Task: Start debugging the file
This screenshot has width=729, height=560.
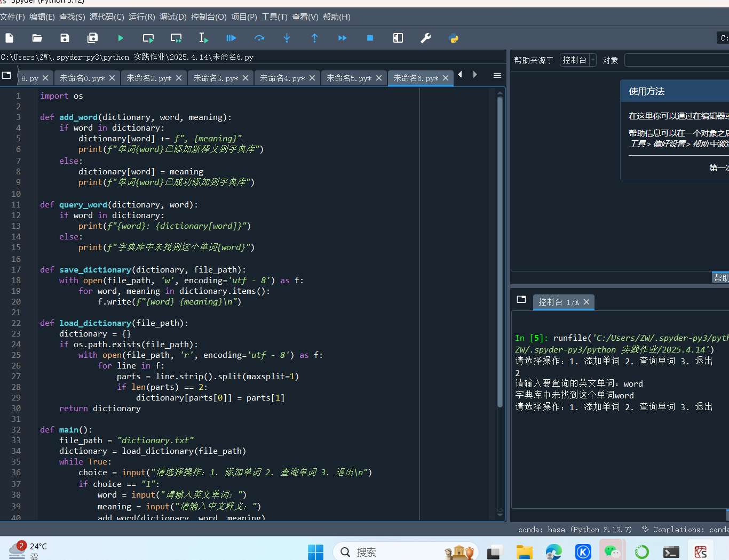Action: pyautogui.click(x=231, y=38)
